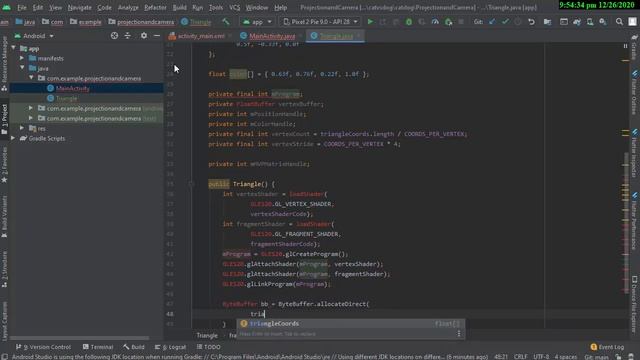Screen dimensions: 640x360
Task: Open the Build tool window button
Action: pyautogui.click(x=134, y=347)
